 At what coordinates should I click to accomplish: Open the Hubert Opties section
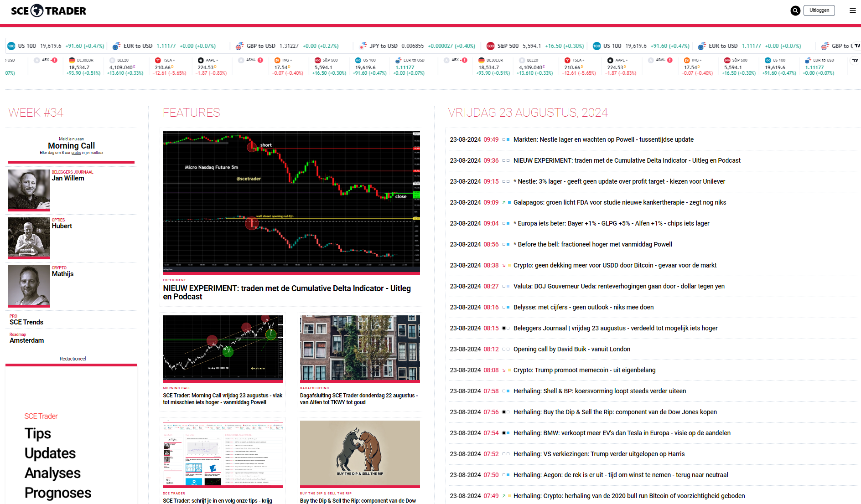coord(62,226)
